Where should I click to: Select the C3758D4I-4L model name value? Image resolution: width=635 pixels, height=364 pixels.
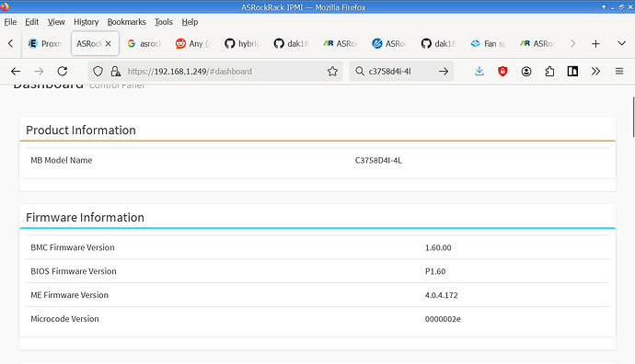[378, 160]
